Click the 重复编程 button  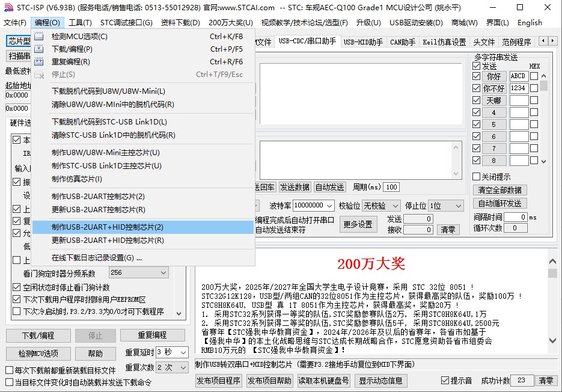pos(152,335)
